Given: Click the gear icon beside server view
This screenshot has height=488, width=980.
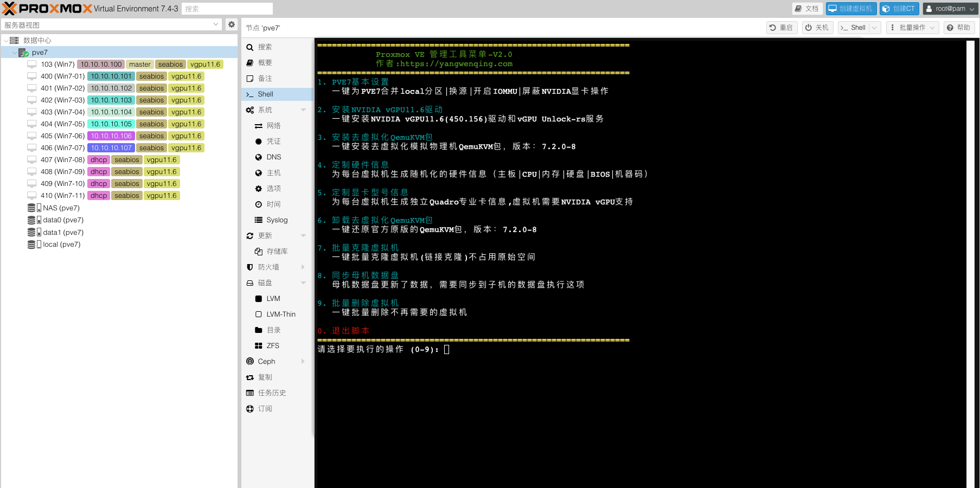Looking at the screenshot, I should (232, 24).
